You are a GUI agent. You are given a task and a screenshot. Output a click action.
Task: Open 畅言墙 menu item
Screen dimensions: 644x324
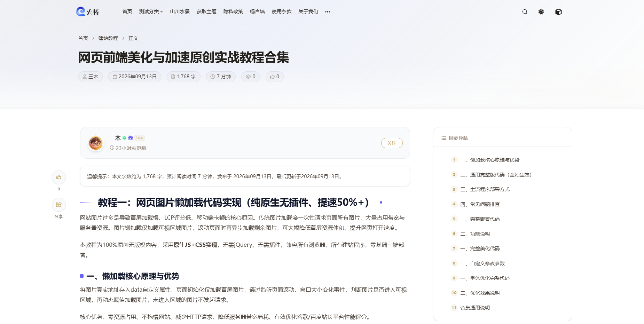point(257,12)
